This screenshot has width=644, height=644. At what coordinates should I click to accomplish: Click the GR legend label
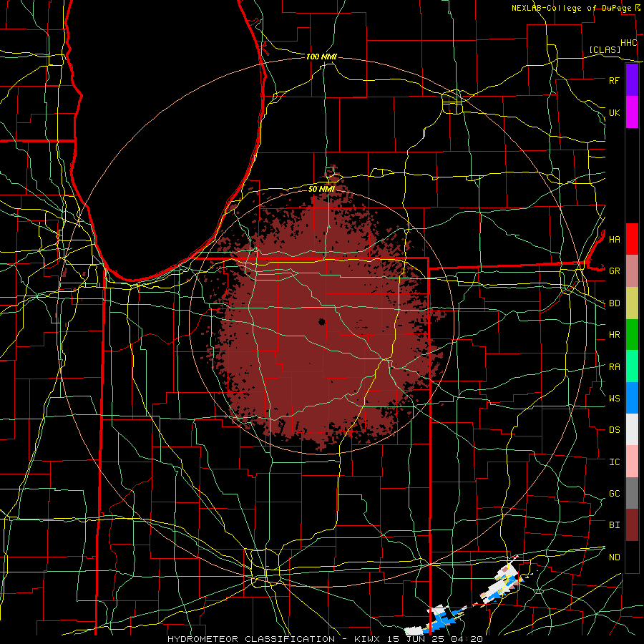614,271
